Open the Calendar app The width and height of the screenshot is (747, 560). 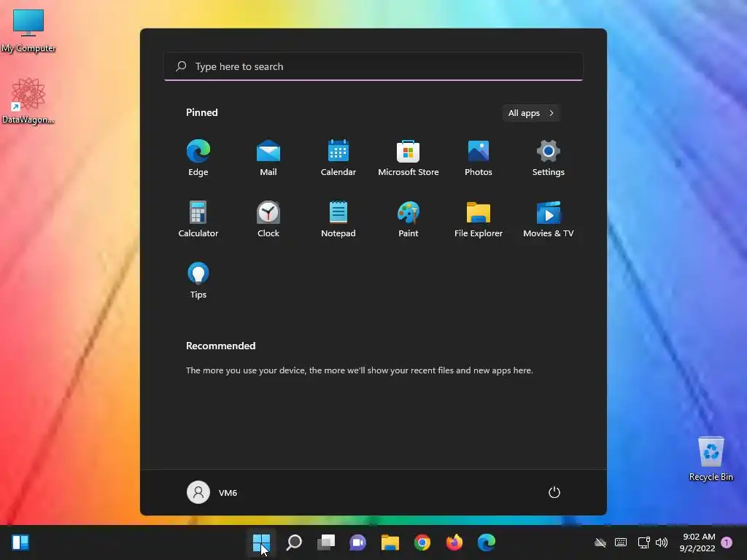[x=338, y=158]
